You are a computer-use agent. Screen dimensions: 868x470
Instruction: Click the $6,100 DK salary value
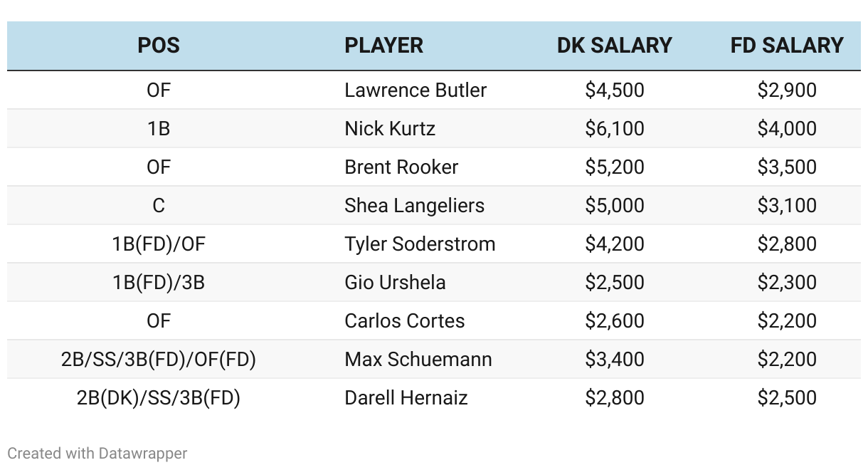[x=615, y=129]
